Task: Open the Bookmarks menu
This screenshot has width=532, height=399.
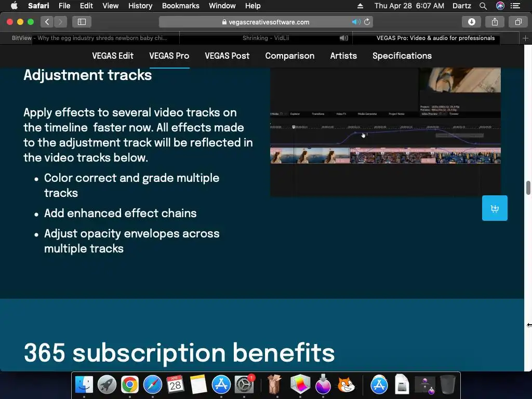Action: [180, 6]
